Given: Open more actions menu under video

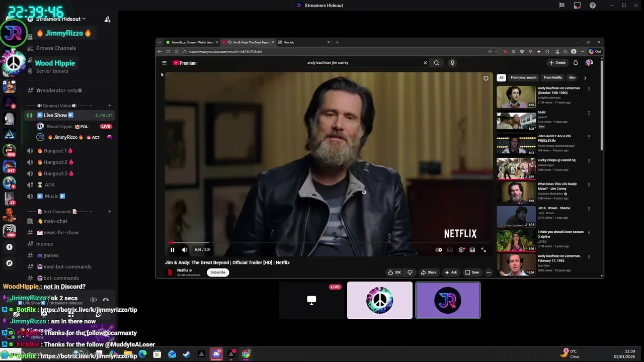Looking at the screenshot, I should point(489,273).
